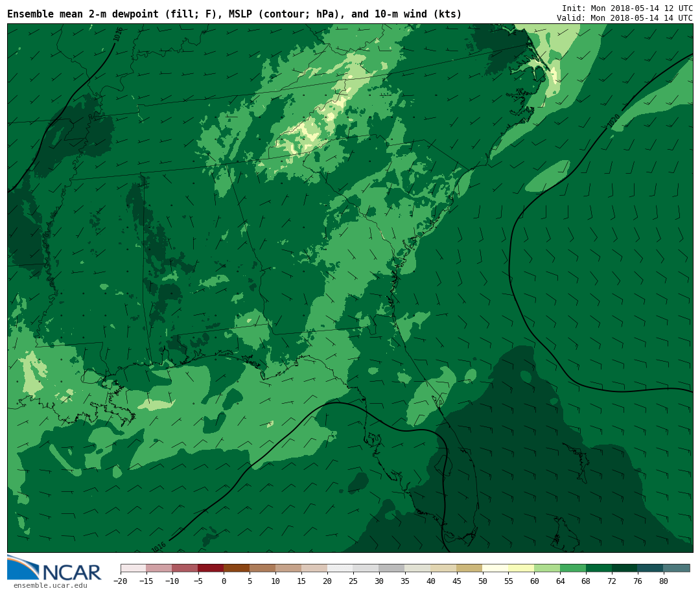Click the 1016 contour label near the bottom edge
This screenshot has height=593, width=700.
point(159,547)
